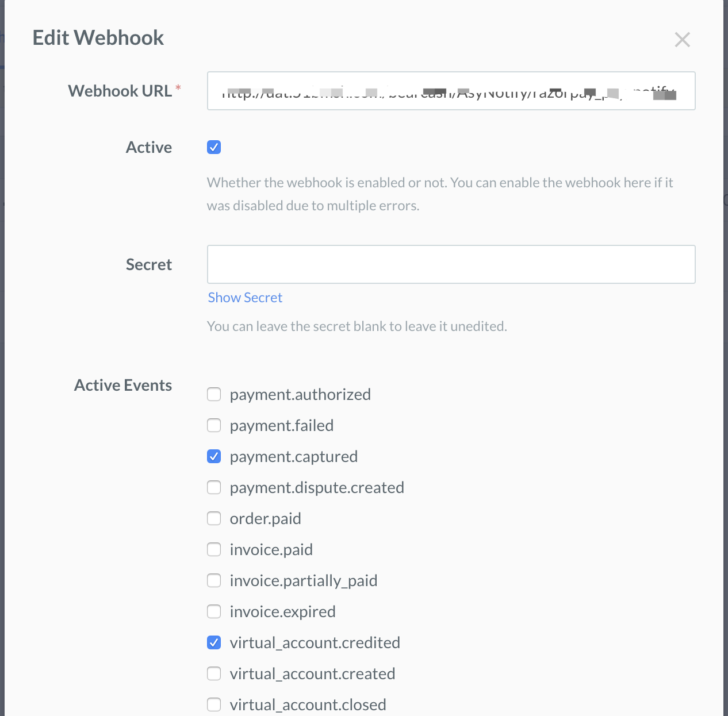Click the Webhook URL field
This screenshot has height=716, width=728.
[x=451, y=91]
